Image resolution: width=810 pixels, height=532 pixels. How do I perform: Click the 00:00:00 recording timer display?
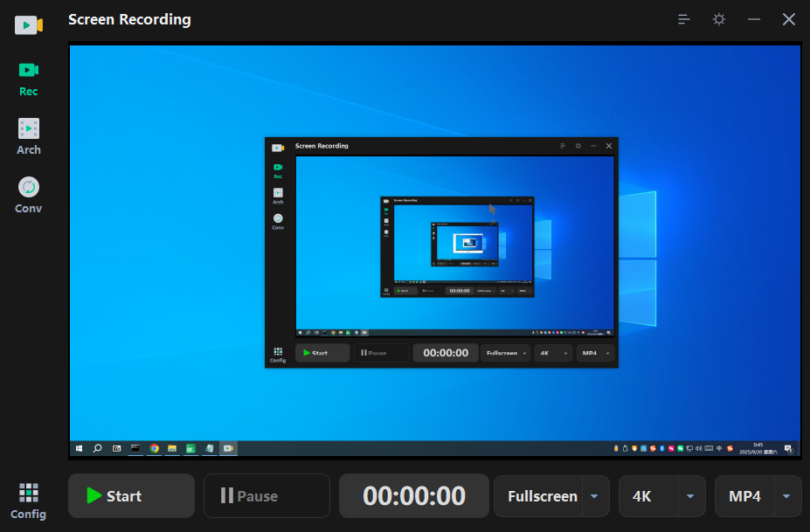click(413, 495)
